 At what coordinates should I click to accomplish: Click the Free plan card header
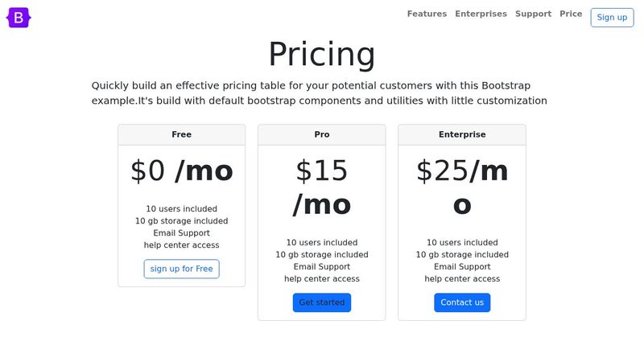coord(181,134)
